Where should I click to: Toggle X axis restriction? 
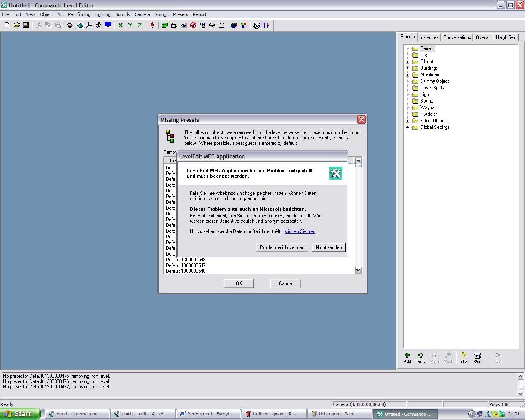[121, 25]
